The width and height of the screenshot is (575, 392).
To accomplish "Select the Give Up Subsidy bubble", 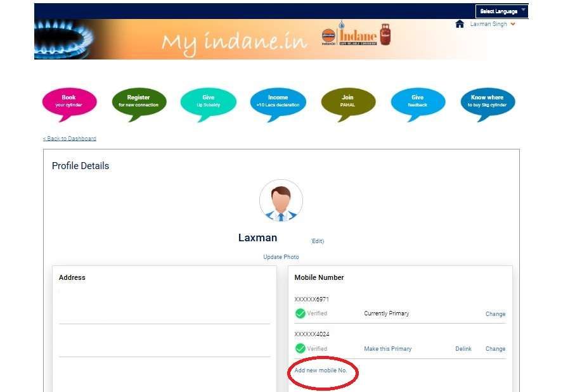I will (209, 104).
